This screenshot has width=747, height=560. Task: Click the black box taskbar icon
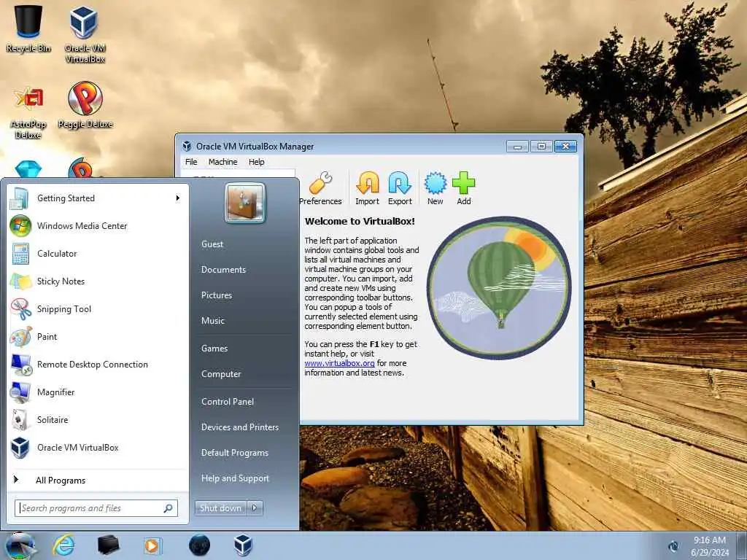point(108,545)
